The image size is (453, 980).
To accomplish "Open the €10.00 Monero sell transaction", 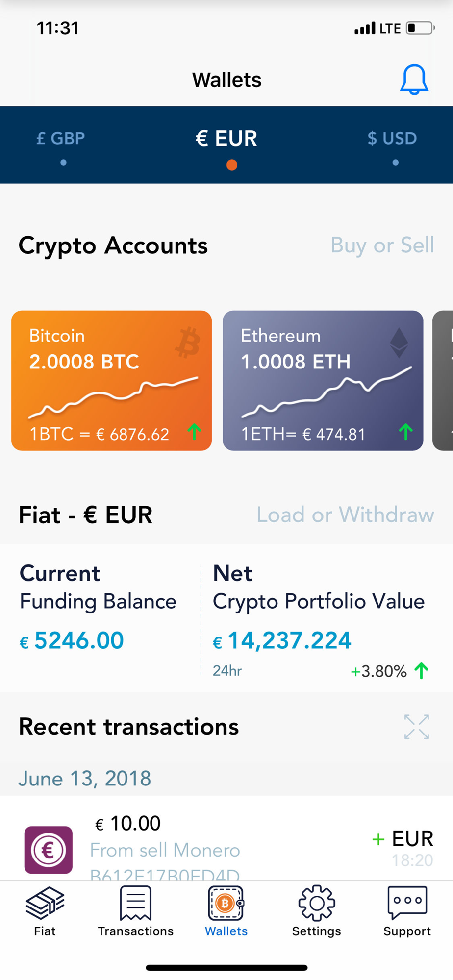I will [226, 838].
